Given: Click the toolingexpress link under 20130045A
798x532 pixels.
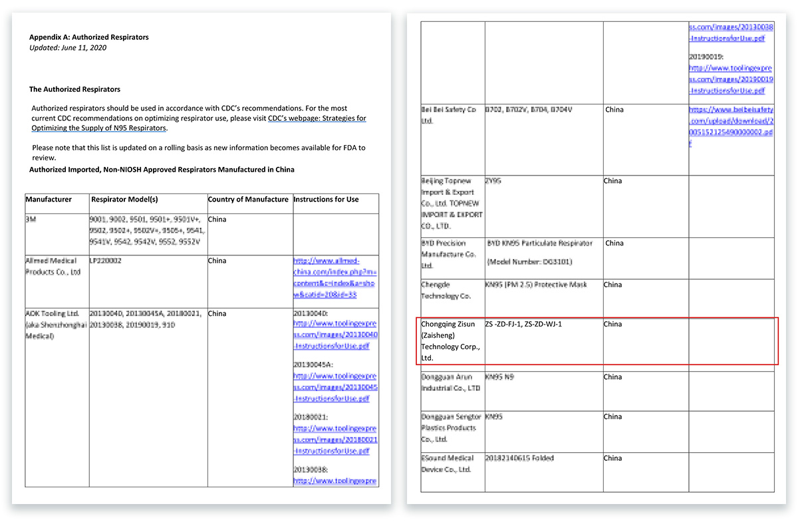Looking at the screenshot, I should [x=335, y=387].
